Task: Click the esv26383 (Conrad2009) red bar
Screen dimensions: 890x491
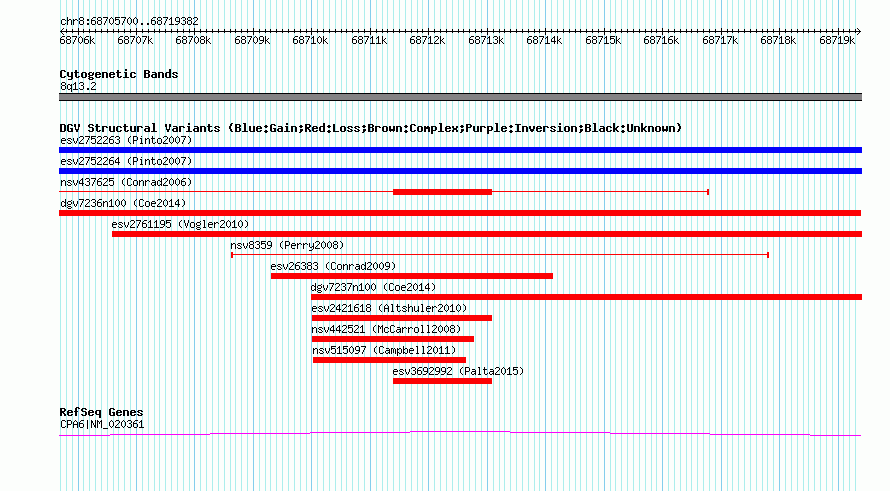Action: point(412,276)
